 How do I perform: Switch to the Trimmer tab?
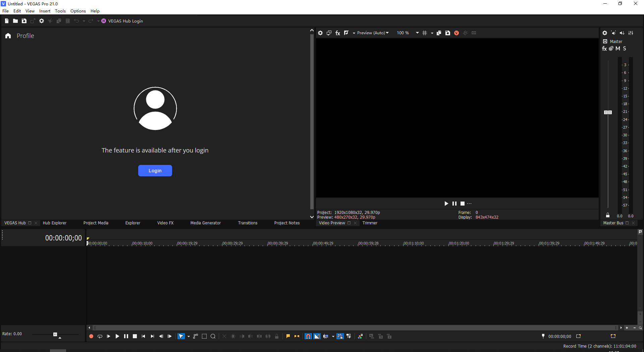coord(370,223)
